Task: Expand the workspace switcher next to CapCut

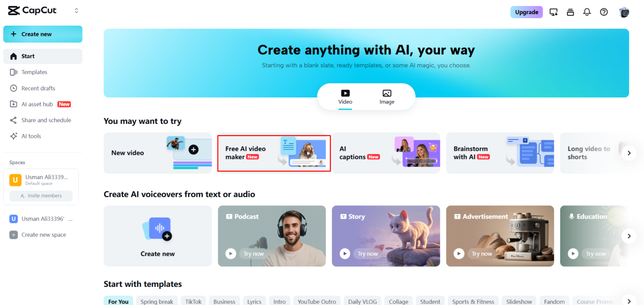Action: [76, 10]
